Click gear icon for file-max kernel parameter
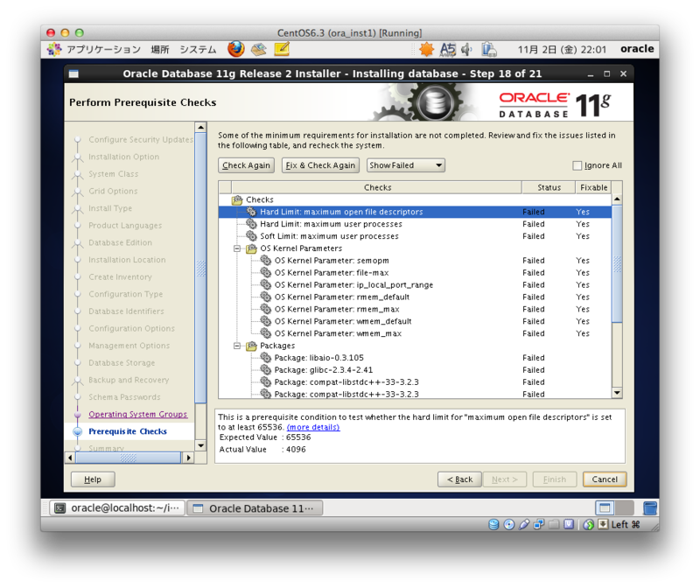Screen dimensions: 700x588 (x=266, y=272)
